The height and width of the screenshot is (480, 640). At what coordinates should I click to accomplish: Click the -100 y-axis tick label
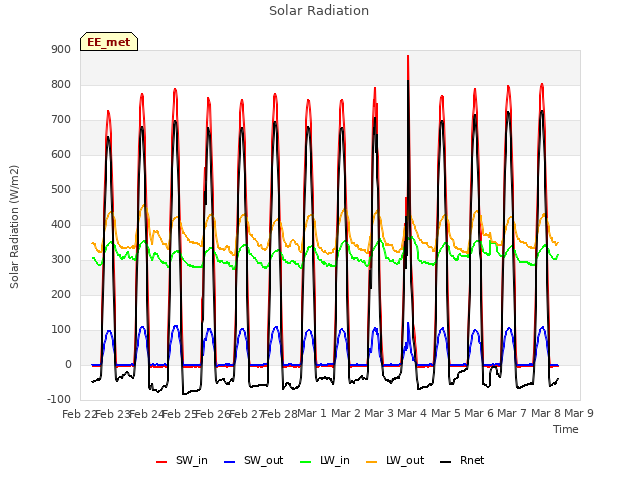(59, 400)
